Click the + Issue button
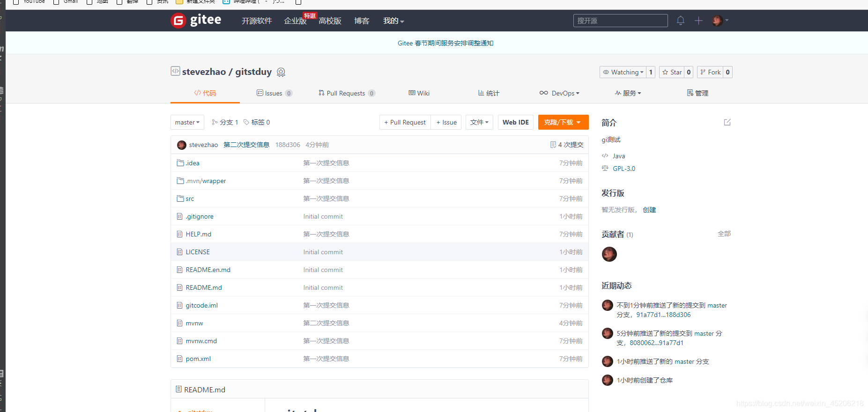This screenshot has height=412, width=868. click(x=446, y=122)
